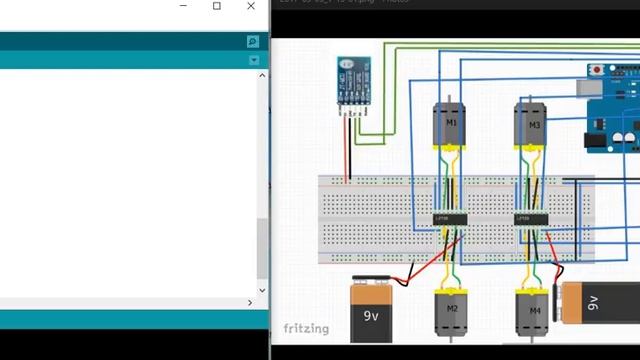Image resolution: width=640 pixels, height=360 pixels.
Task: Minimize the Arduino window
Action: tap(183, 6)
